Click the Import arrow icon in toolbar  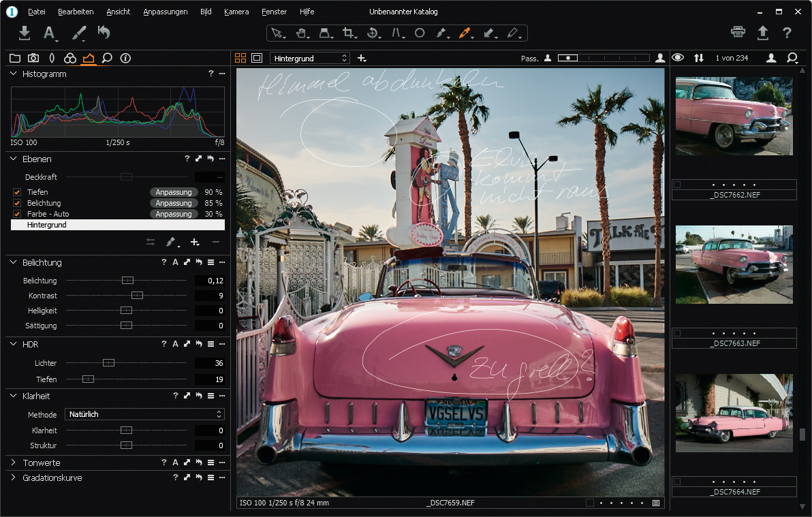[x=25, y=33]
